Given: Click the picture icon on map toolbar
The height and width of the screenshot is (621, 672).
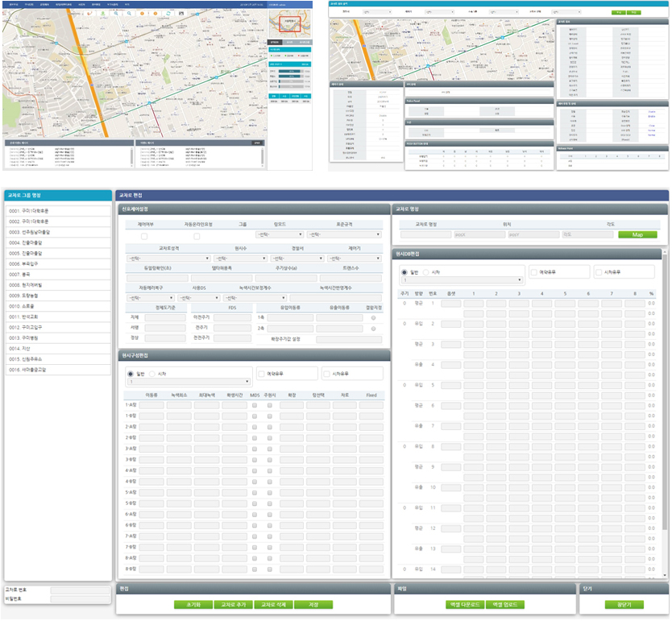Looking at the screenshot, I should pyautogui.click(x=181, y=13).
